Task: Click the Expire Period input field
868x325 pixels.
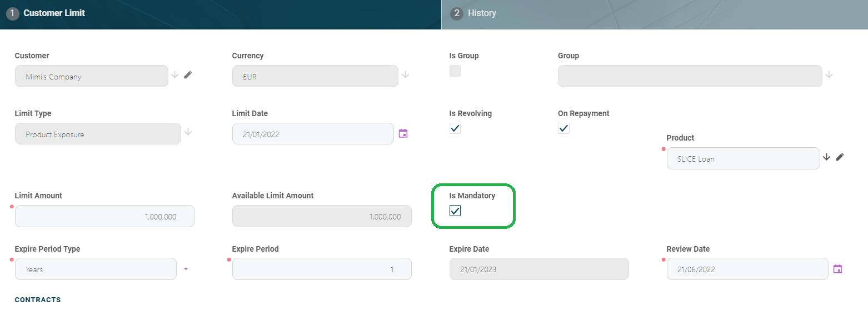Action: pos(322,269)
